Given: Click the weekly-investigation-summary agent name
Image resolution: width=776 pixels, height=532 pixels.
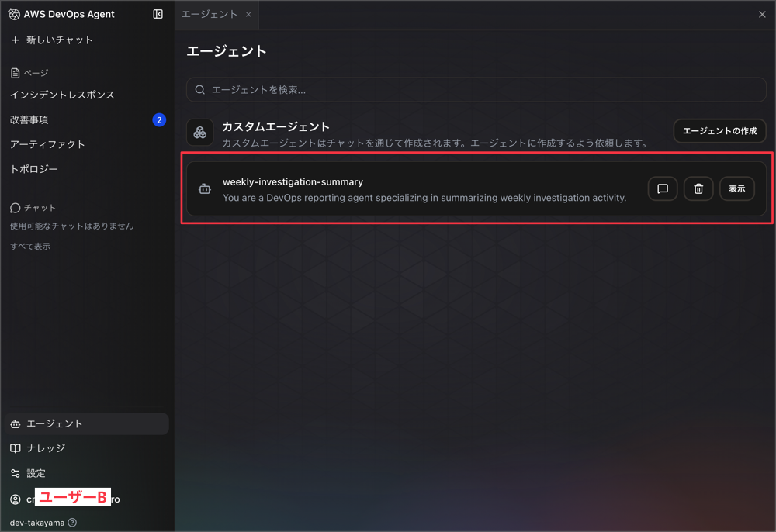Looking at the screenshot, I should [293, 182].
